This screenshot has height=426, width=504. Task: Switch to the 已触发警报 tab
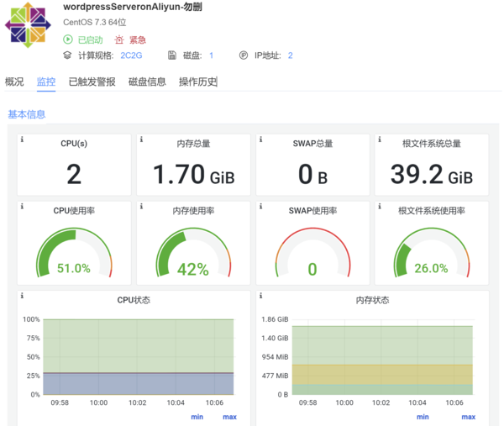[x=92, y=82]
